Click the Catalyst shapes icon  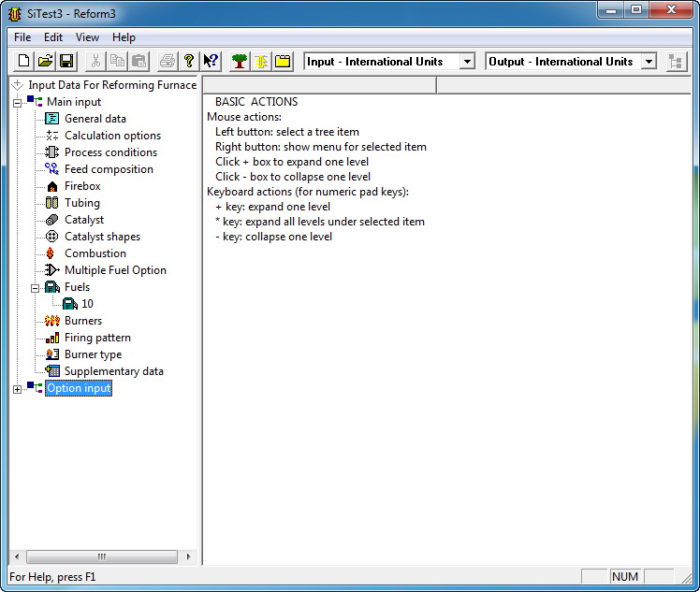pyautogui.click(x=51, y=237)
